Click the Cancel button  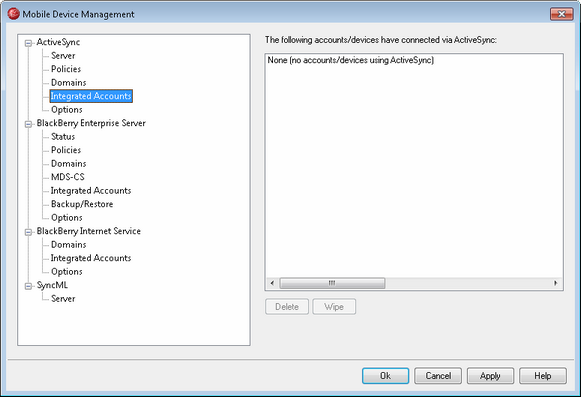click(438, 376)
